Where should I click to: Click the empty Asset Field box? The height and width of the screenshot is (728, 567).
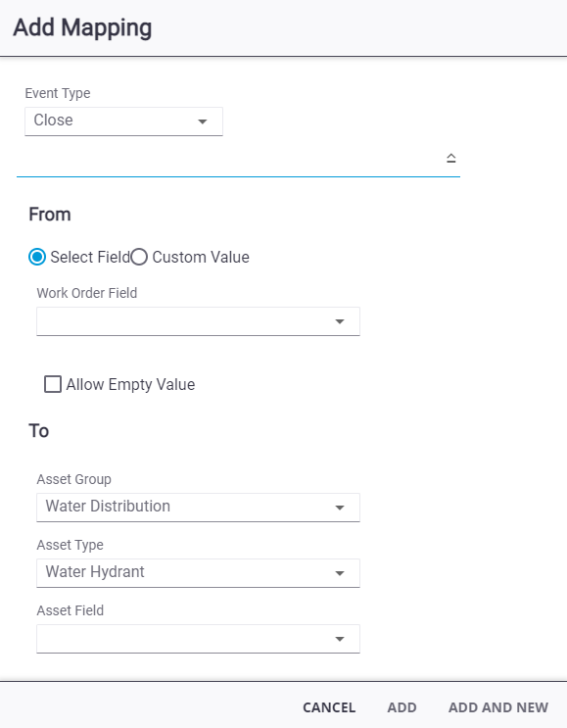(x=198, y=639)
